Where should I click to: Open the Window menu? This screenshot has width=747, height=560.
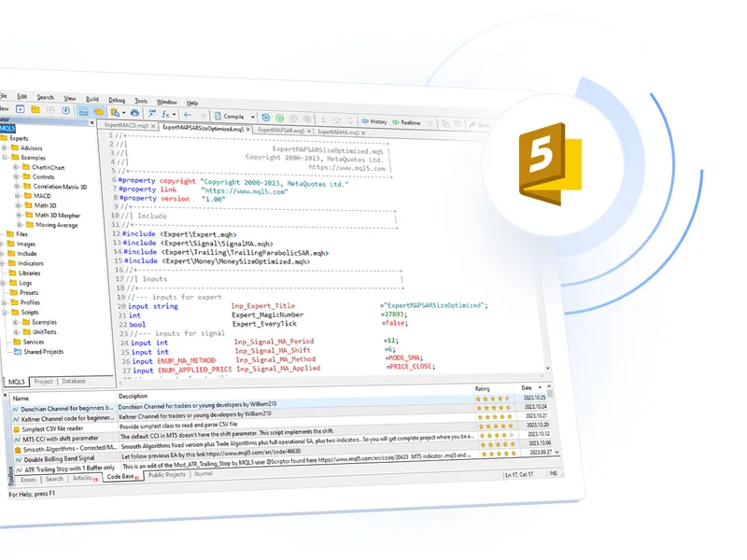coord(167,102)
